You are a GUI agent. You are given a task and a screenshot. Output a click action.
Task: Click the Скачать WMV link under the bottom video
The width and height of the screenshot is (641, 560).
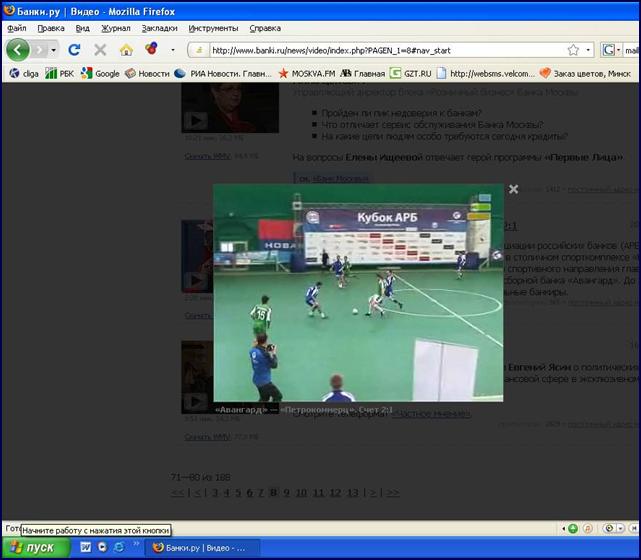tap(208, 437)
